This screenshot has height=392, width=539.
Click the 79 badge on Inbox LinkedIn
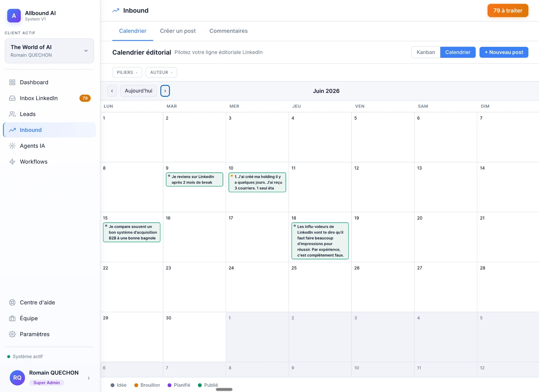[x=85, y=98]
